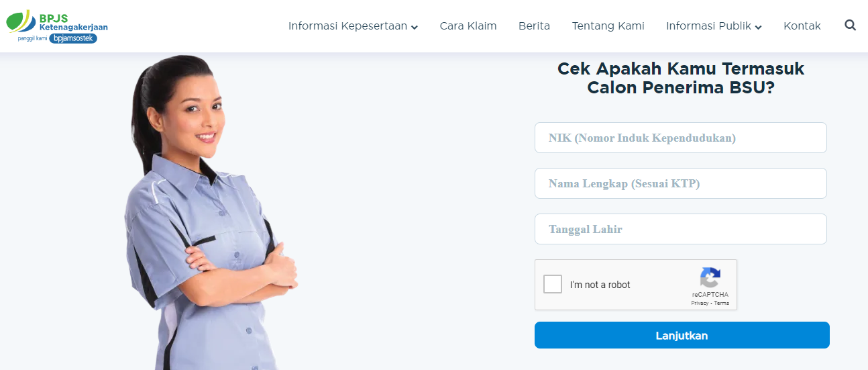Click chevron beside Informasi Kepesertaan

415,28
